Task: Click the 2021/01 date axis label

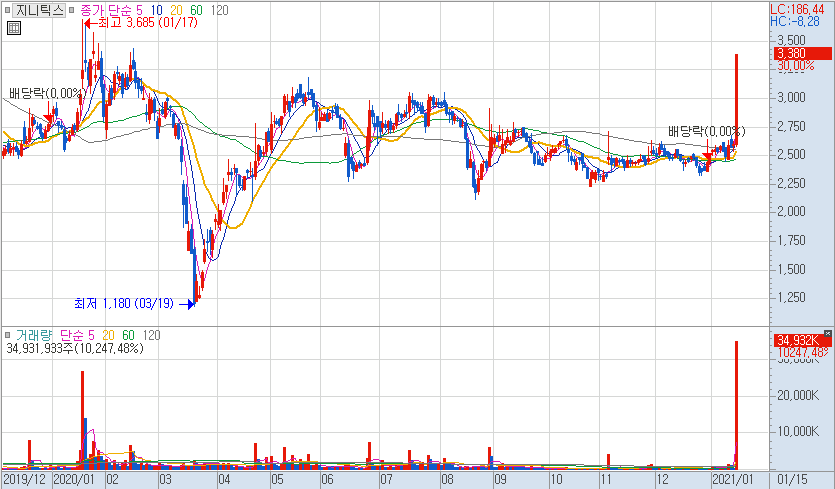Action: [x=734, y=479]
